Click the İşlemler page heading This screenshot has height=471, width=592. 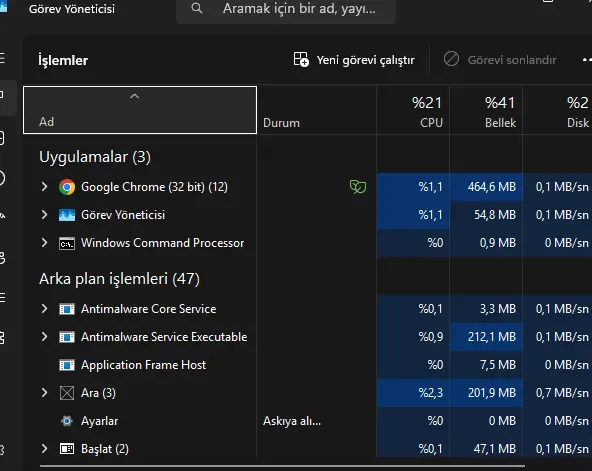coord(63,60)
